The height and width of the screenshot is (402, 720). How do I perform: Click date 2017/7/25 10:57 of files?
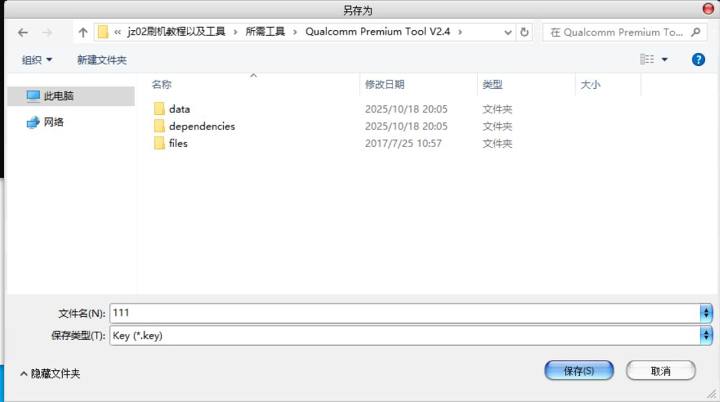(x=403, y=143)
